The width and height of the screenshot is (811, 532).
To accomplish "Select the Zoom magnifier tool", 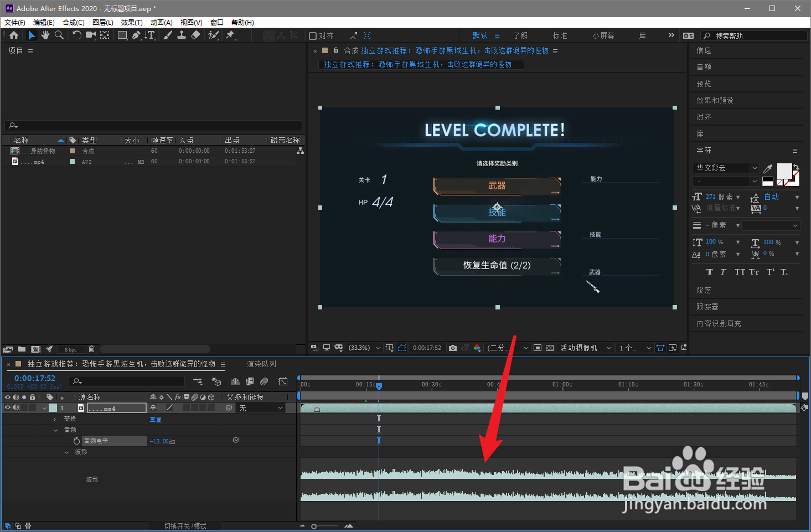I will click(59, 35).
